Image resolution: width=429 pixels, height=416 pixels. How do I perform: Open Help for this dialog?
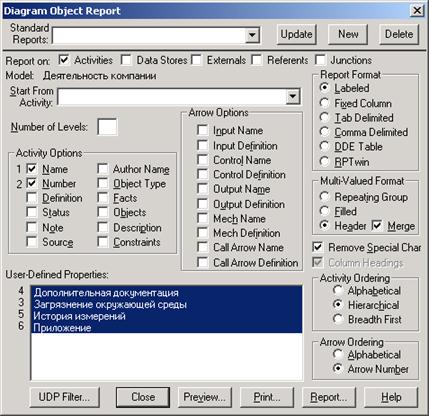pos(391,397)
